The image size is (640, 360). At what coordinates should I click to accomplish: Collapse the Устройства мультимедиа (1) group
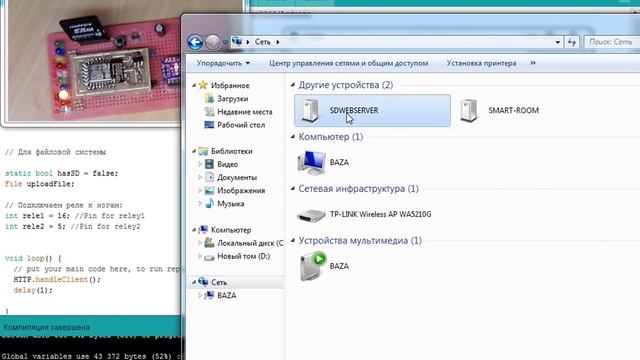tap(293, 240)
